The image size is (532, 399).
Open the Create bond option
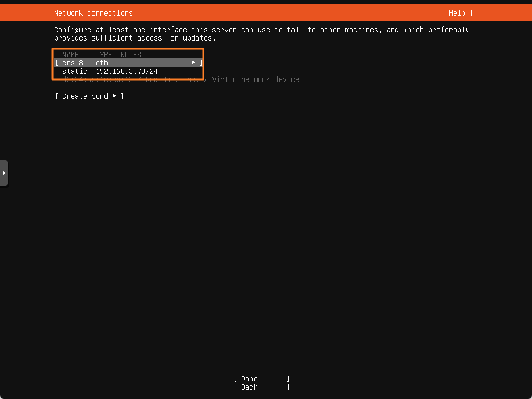(x=89, y=96)
